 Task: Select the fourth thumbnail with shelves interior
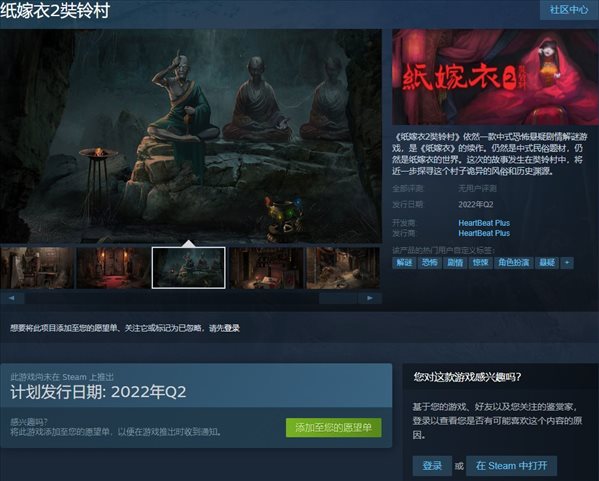267,268
